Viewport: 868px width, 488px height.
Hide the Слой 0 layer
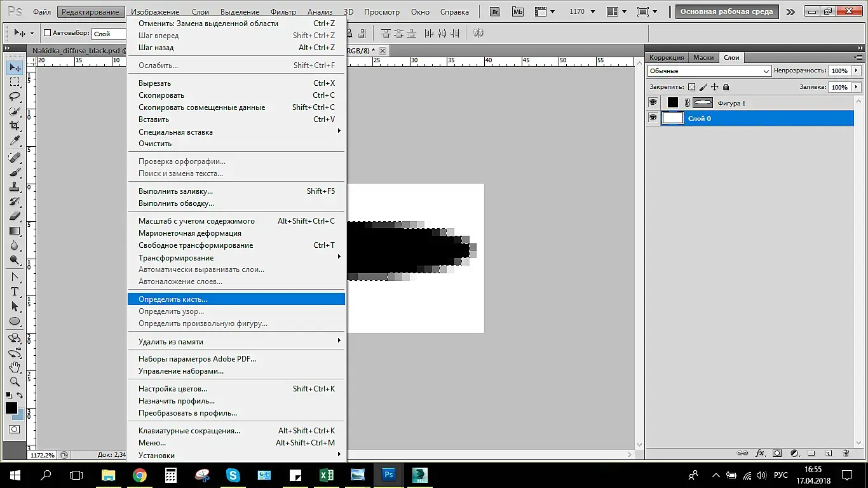pos(653,118)
